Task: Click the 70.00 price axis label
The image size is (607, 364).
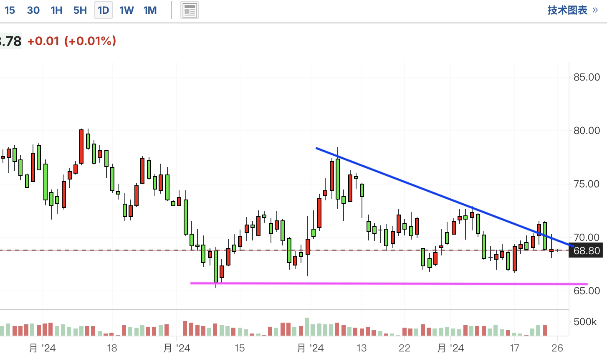Action: (x=587, y=237)
